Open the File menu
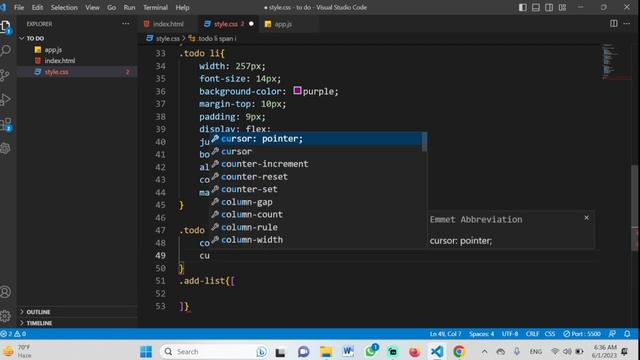This screenshot has height=360, width=640. (19, 7)
